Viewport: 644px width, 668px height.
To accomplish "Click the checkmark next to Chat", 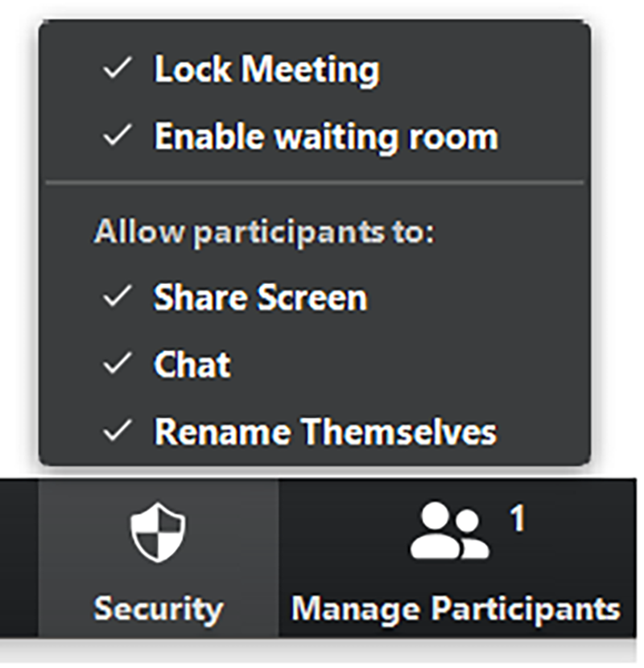I will click(118, 365).
